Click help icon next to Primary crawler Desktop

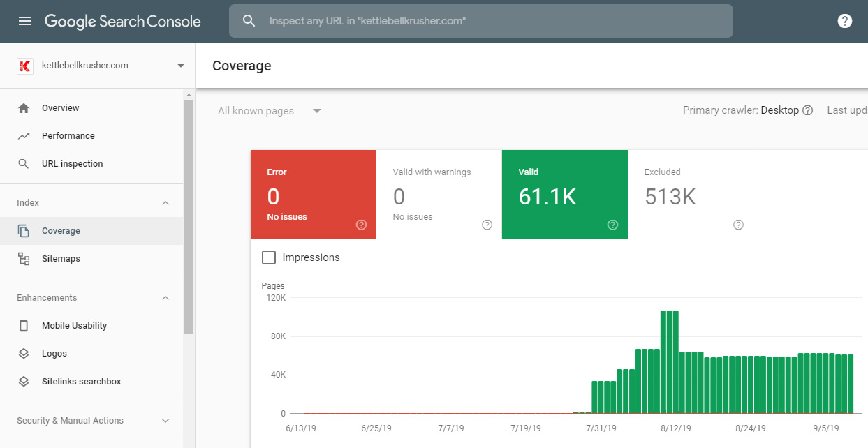[808, 110]
